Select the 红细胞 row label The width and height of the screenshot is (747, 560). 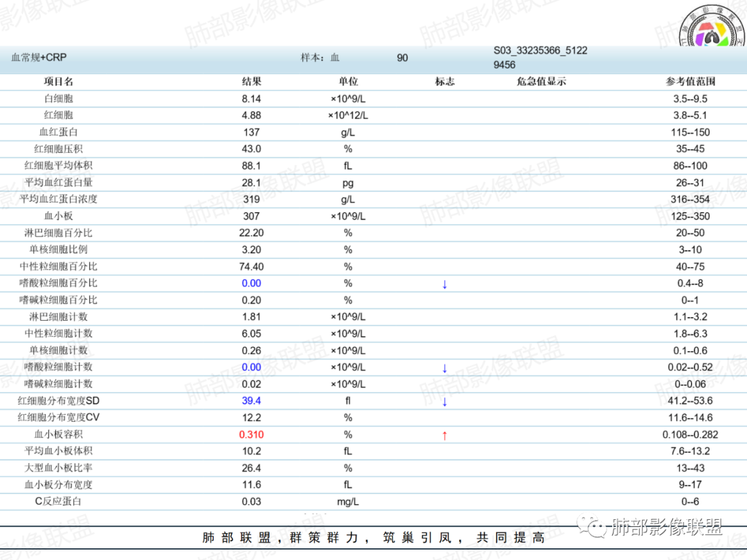click(x=59, y=115)
